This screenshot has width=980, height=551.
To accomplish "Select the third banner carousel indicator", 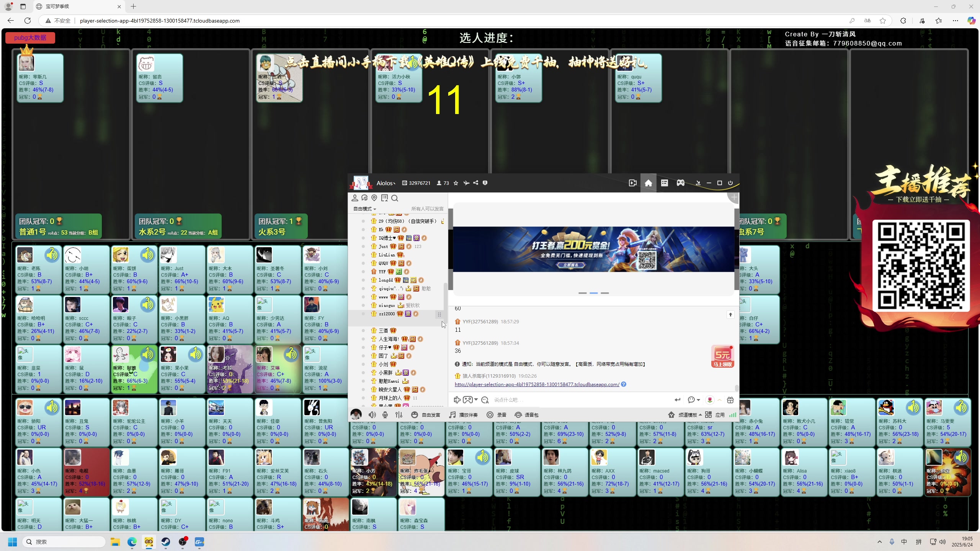I will [604, 293].
